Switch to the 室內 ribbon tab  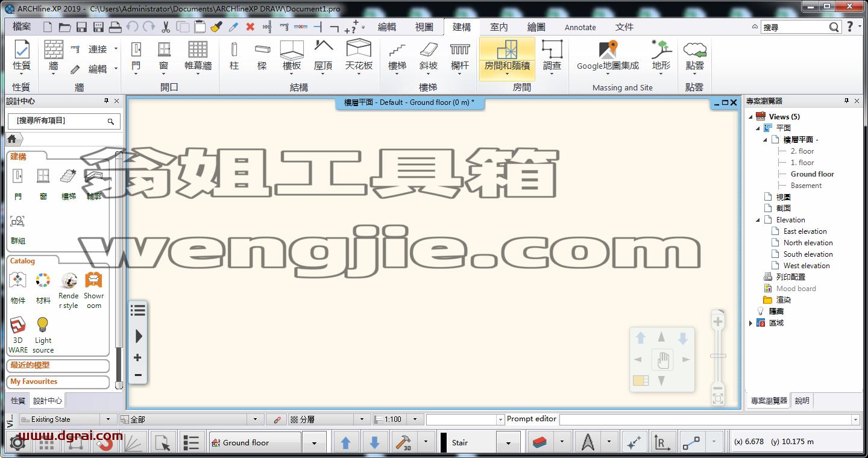tap(499, 27)
